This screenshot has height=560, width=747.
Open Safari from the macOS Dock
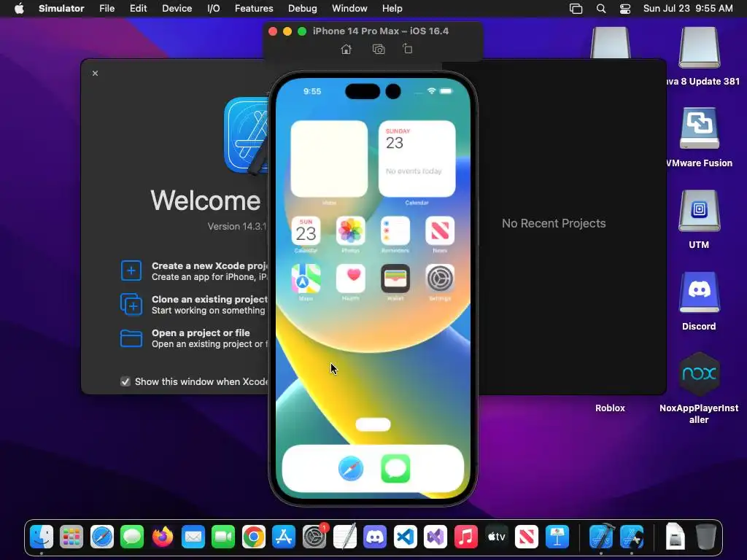point(102,537)
